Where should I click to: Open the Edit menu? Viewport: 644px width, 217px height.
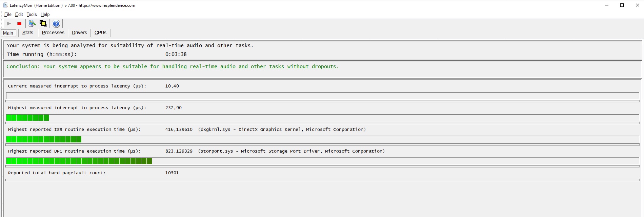pos(19,14)
